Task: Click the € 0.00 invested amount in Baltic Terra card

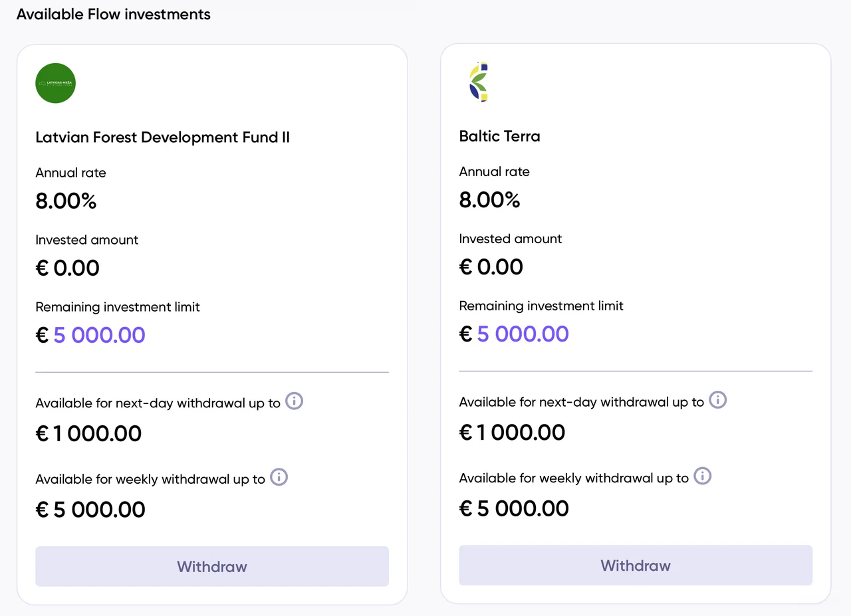Action: click(x=491, y=267)
